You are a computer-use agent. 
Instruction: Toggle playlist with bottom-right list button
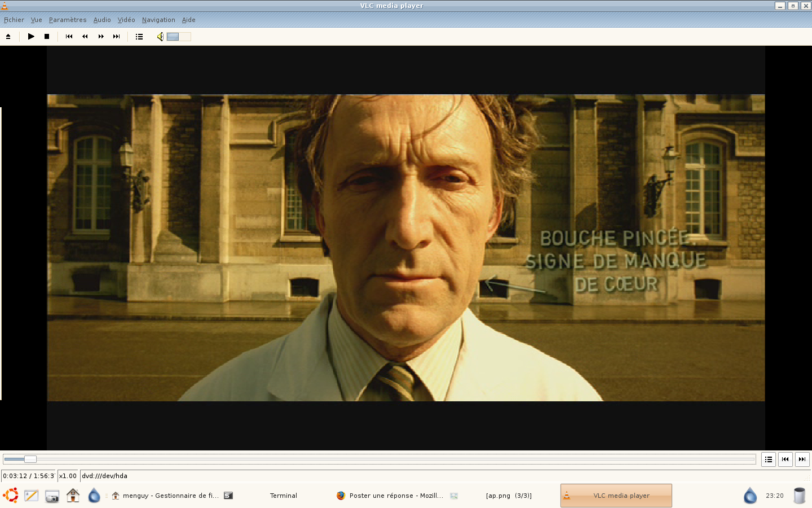[769, 459]
